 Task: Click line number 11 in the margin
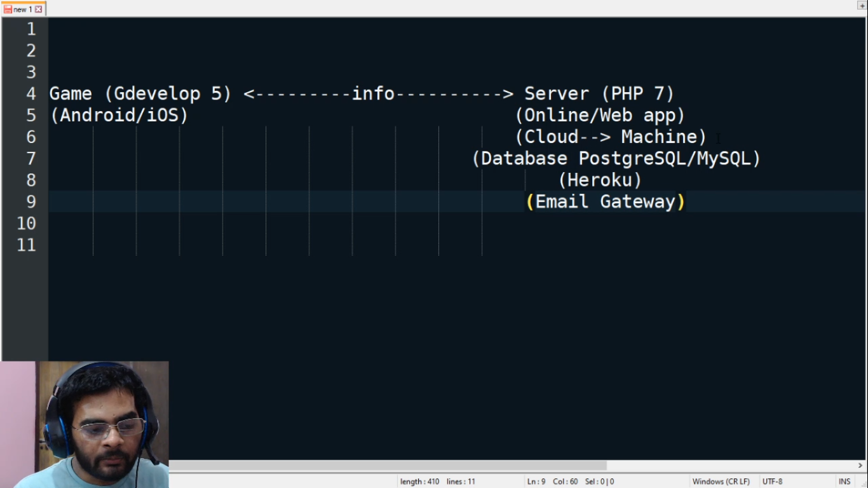[x=26, y=245]
